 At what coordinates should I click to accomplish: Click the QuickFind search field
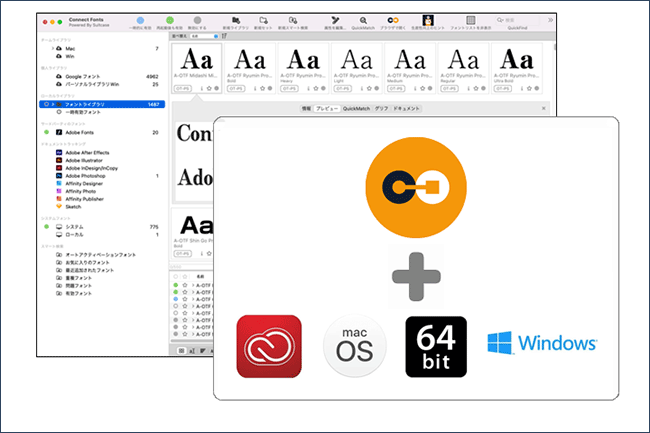[517, 20]
